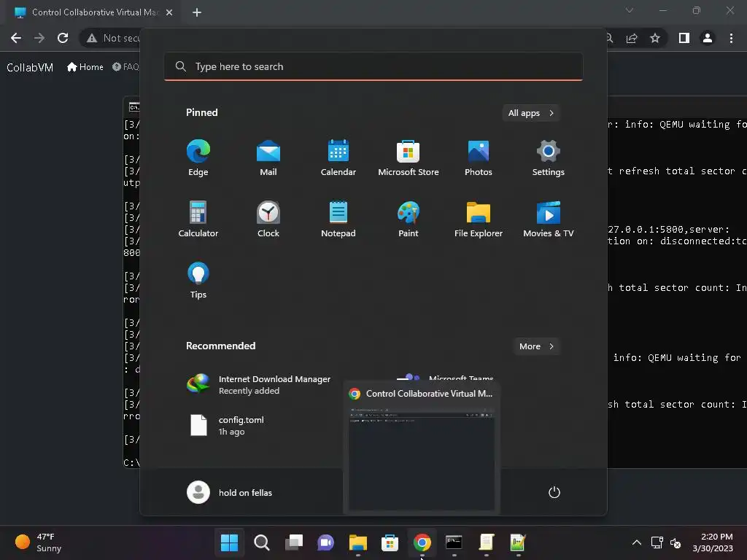Open the Notepad taskbar icon

(486, 542)
